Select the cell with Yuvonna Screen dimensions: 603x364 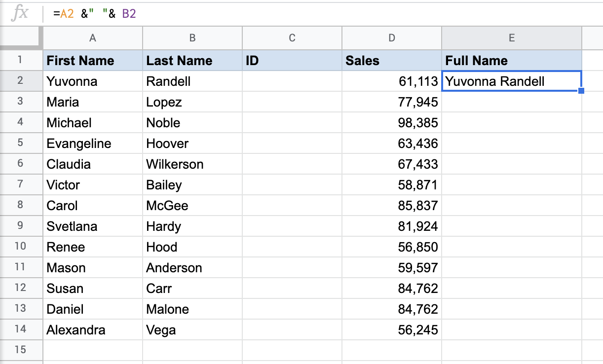pos(93,81)
